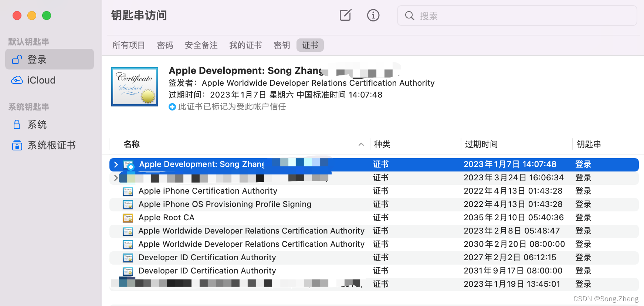This screenshot has height=306, width=644.
Task: Click the 系统根证书 cabinet icon
Action: click(17, 145)
